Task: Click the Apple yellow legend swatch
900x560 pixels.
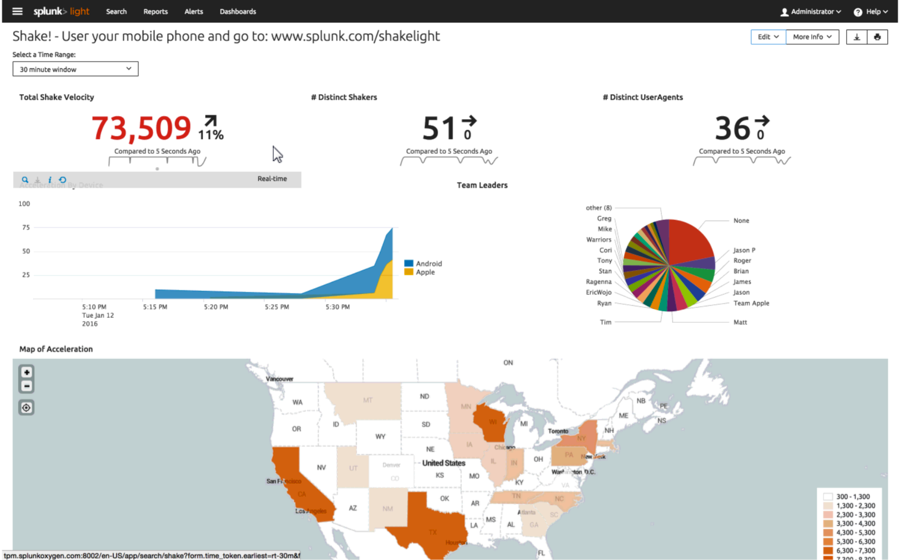Action: click(409, 272)
